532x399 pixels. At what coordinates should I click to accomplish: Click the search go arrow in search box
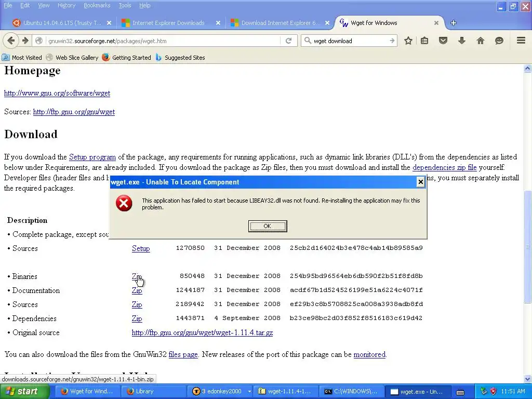(392, 41)
